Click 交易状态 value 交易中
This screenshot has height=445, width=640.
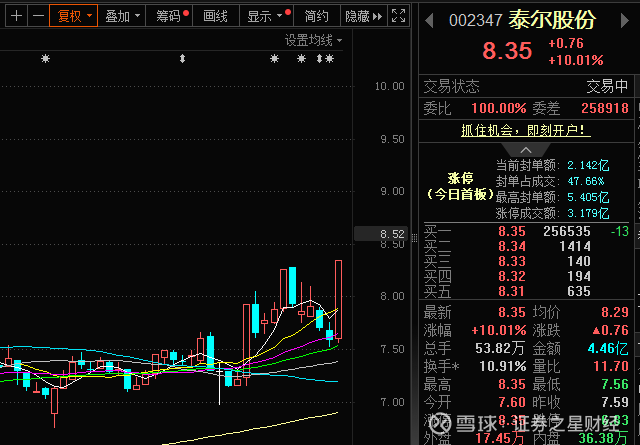[607, 86]
